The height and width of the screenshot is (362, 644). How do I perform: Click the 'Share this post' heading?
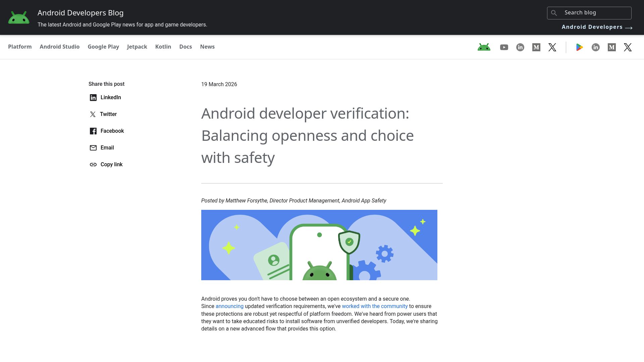tap(106, 84)
